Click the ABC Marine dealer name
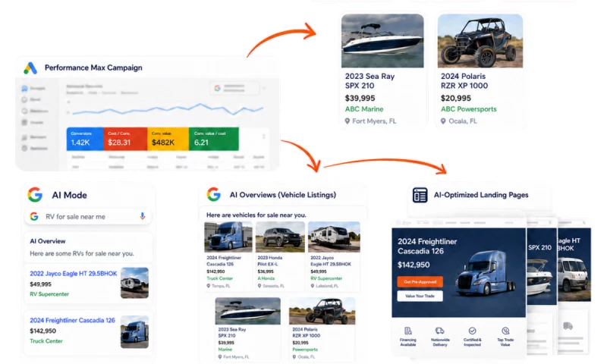The image size is (607, 364). (364, 109)
